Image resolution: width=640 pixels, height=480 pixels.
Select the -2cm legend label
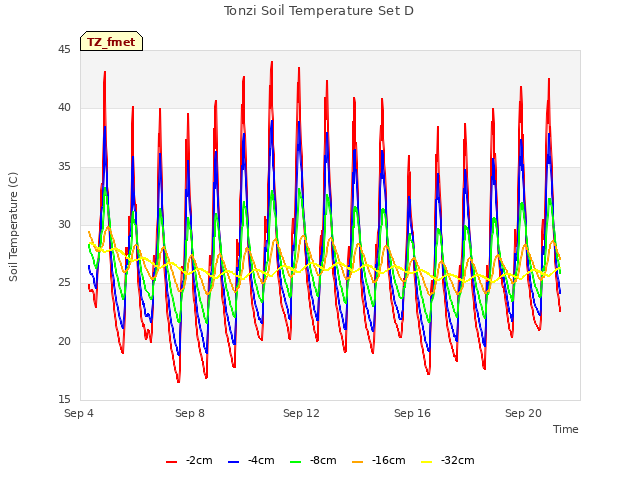[199, 460]
